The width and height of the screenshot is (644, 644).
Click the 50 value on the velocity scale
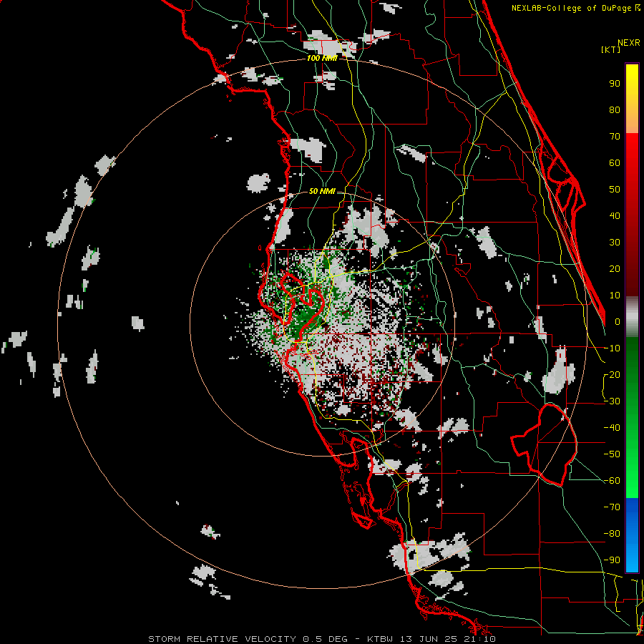[615, 190]
